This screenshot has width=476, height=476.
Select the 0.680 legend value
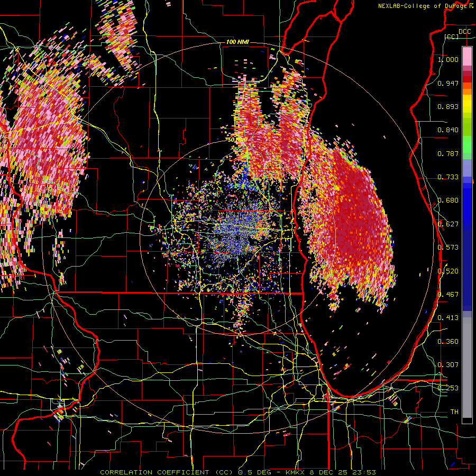tap(448, 200)
